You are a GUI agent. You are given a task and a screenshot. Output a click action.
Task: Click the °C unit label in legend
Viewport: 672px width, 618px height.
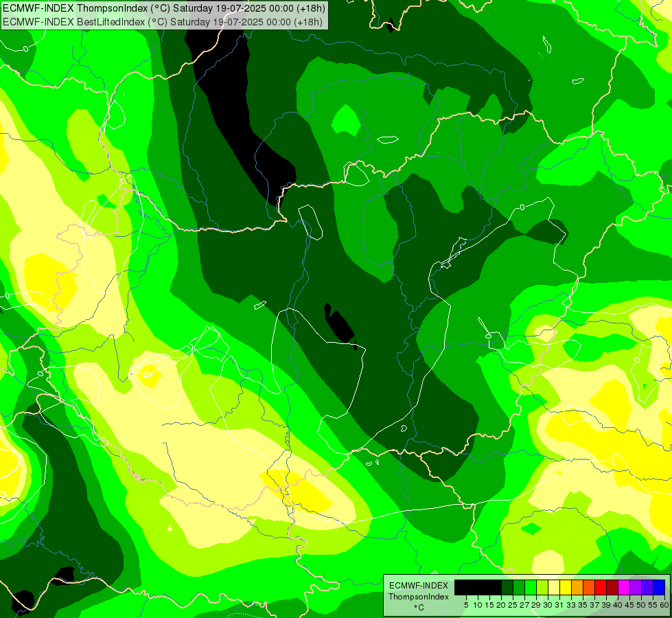pos(419,608)
